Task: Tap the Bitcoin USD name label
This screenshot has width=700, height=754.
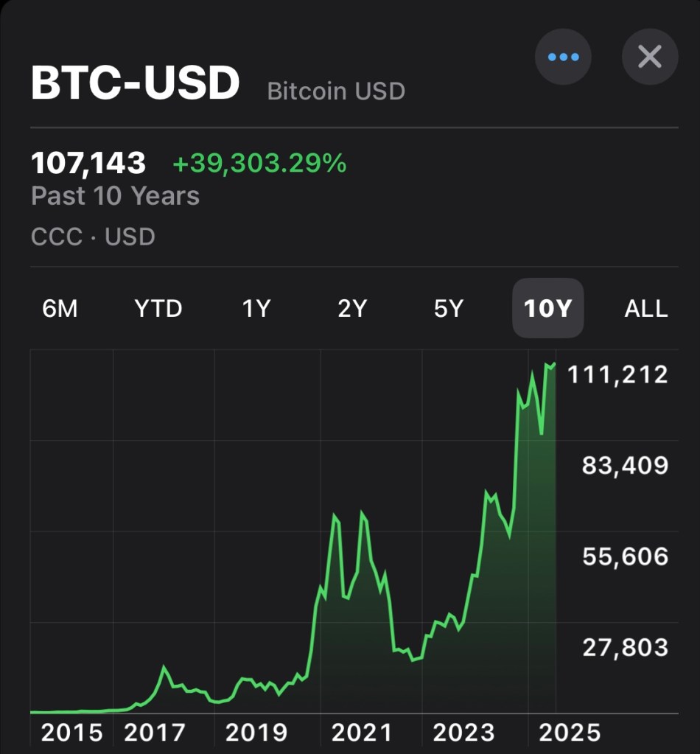Action: click(x=336, y=91)
